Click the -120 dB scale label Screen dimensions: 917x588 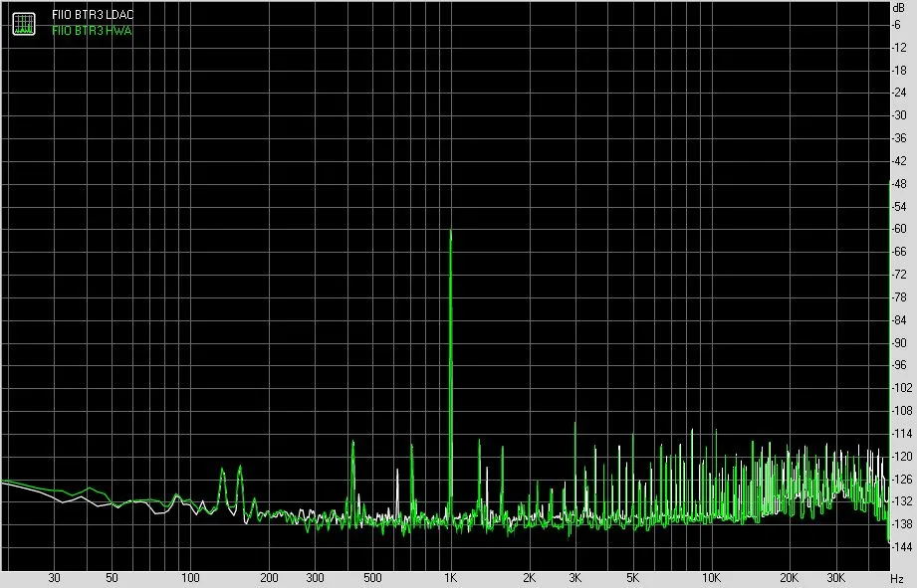point(901,457)
